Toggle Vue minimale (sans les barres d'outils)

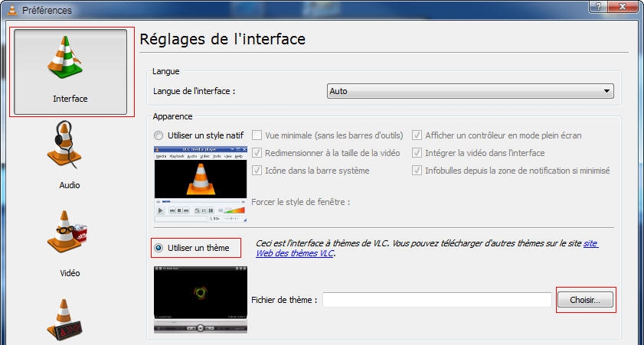(257, 135)
